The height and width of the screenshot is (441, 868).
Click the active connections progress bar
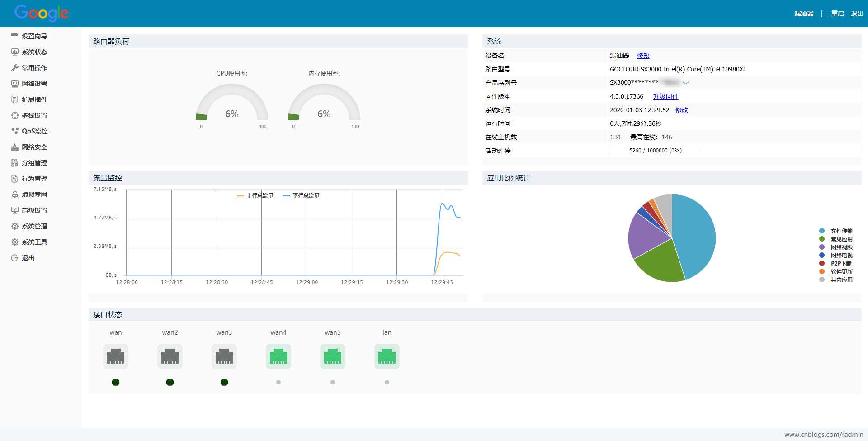point(655,151)
